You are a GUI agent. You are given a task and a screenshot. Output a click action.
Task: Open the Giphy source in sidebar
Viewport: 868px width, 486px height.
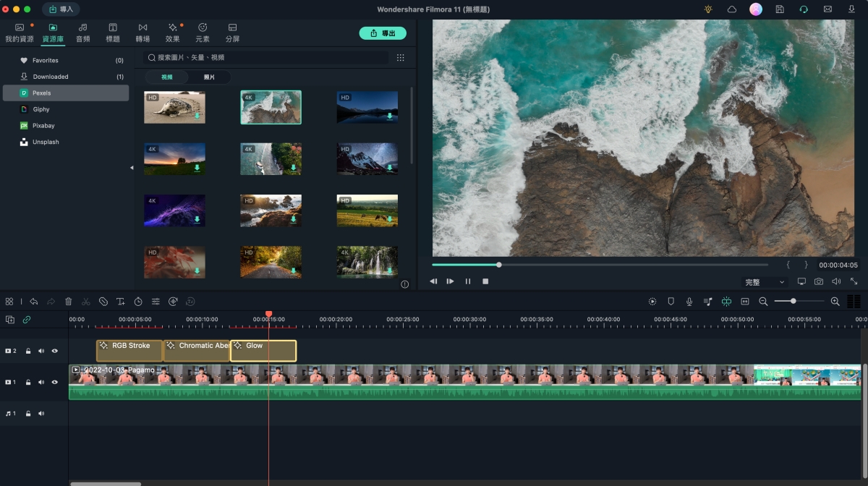[41, 109]
